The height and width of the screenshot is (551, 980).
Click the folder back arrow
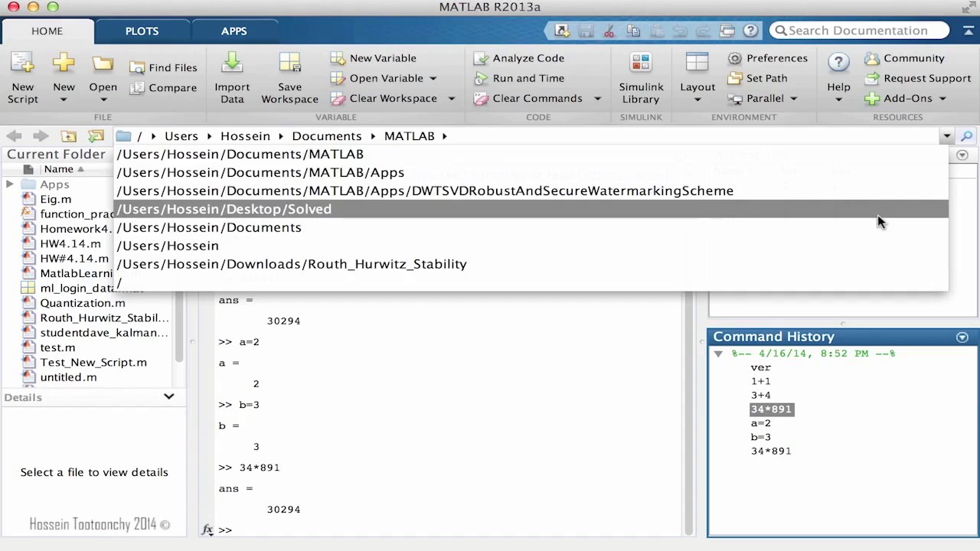(14, 135)
